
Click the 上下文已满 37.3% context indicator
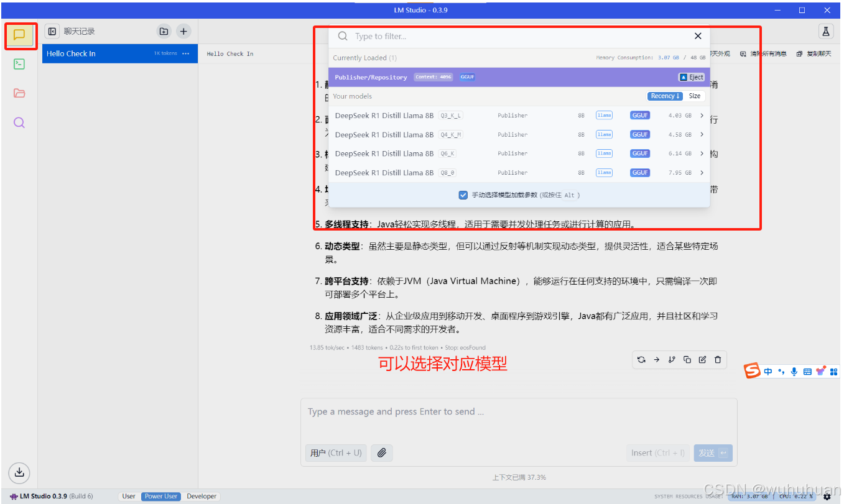click(519, 477)
